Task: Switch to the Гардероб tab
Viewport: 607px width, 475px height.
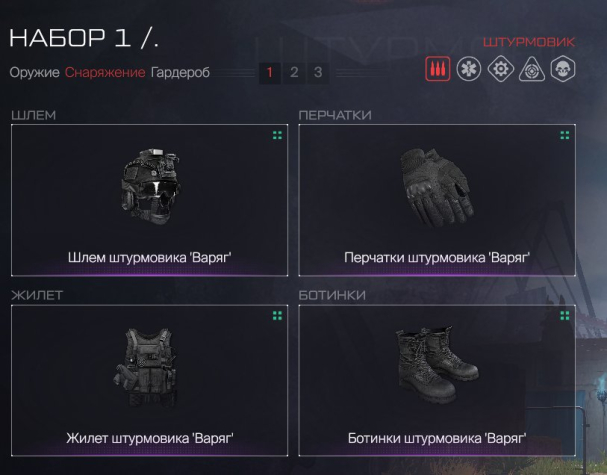Action: 180,72
